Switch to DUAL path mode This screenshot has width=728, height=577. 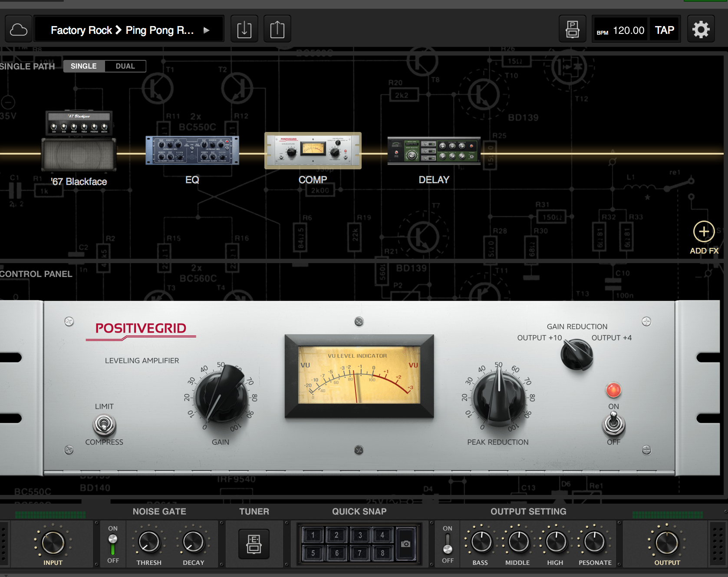[125, 66]
